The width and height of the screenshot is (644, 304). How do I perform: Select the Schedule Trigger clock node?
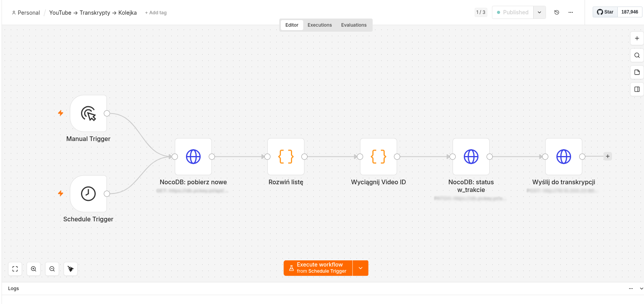(88, 194)
